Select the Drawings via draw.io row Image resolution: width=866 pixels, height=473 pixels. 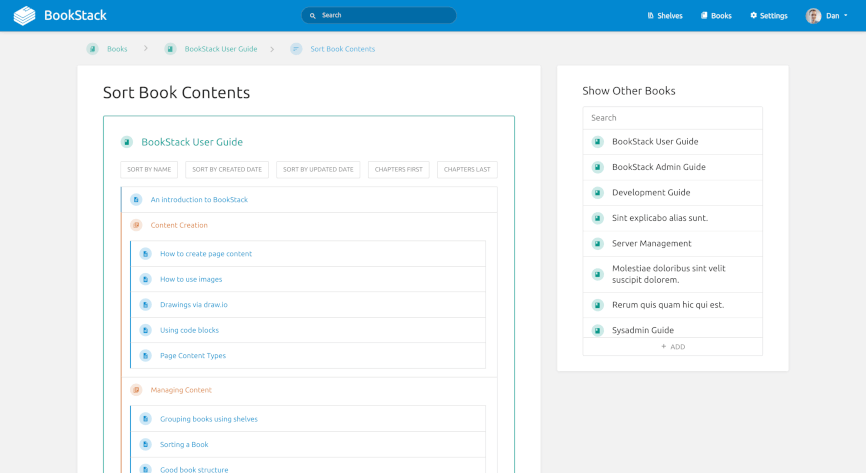pyautogui.click(x=308, y=304)
